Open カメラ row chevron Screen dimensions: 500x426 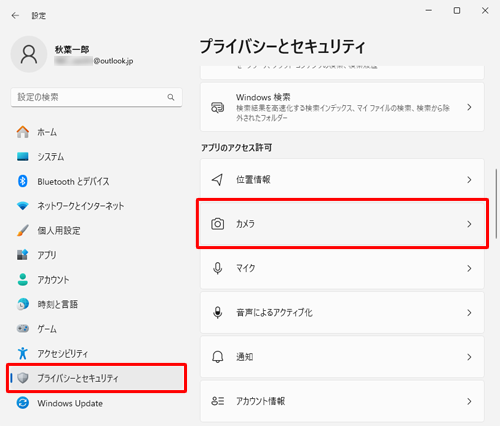[x=469, y=224]
